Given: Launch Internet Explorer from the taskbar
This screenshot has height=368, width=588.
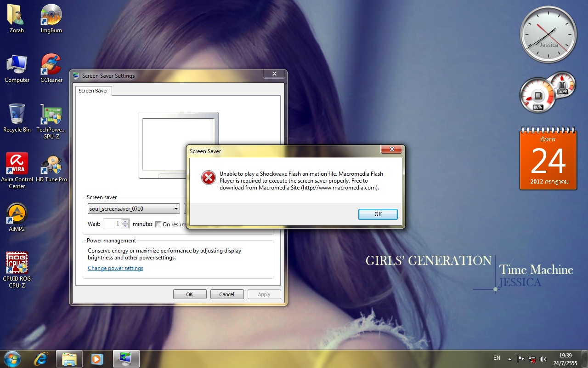Looking at the screenshot, I should pos(41,358).
